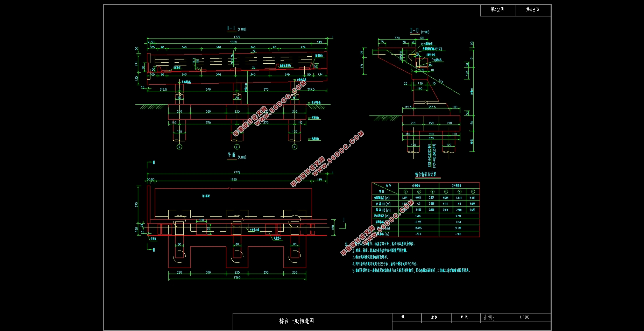This screenshot has width=644, height=331.
Task: Click the table heading 桥台特征点计算
Action: tap(425, 174)
